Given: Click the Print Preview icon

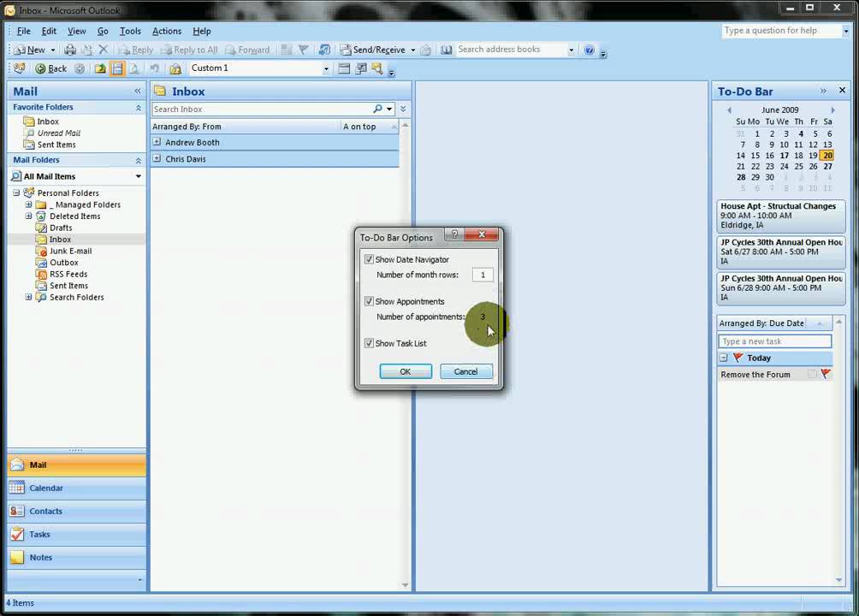Looking at the screenshot, I should [x=134, y=68].
